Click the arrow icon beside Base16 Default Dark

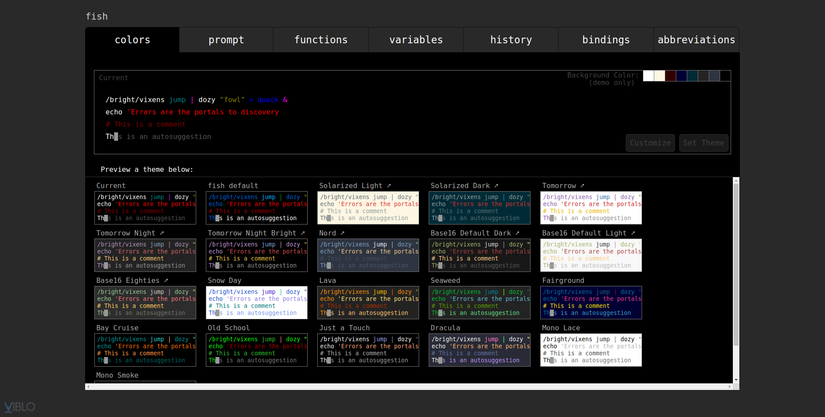click(517, 233)
